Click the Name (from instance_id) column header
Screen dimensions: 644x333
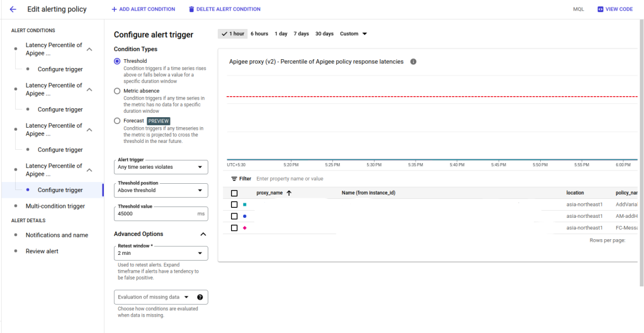[368, 193]
